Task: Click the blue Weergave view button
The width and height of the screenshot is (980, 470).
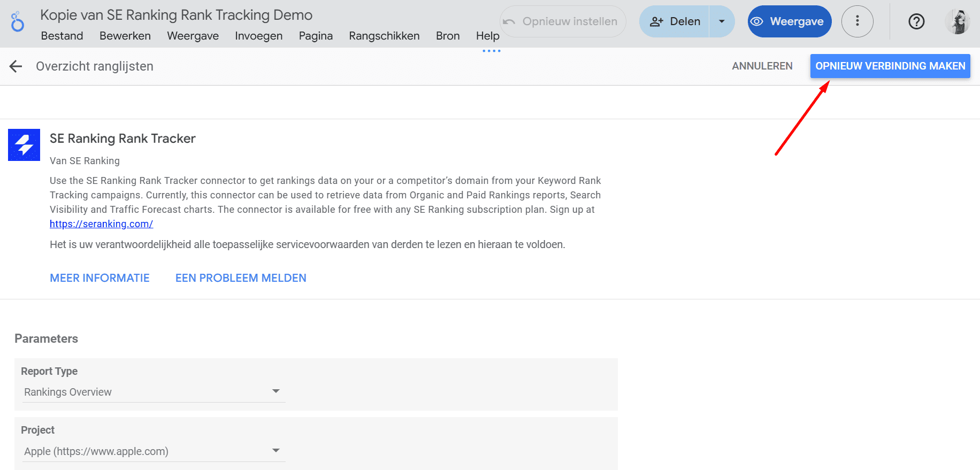Action: (790, 21)
